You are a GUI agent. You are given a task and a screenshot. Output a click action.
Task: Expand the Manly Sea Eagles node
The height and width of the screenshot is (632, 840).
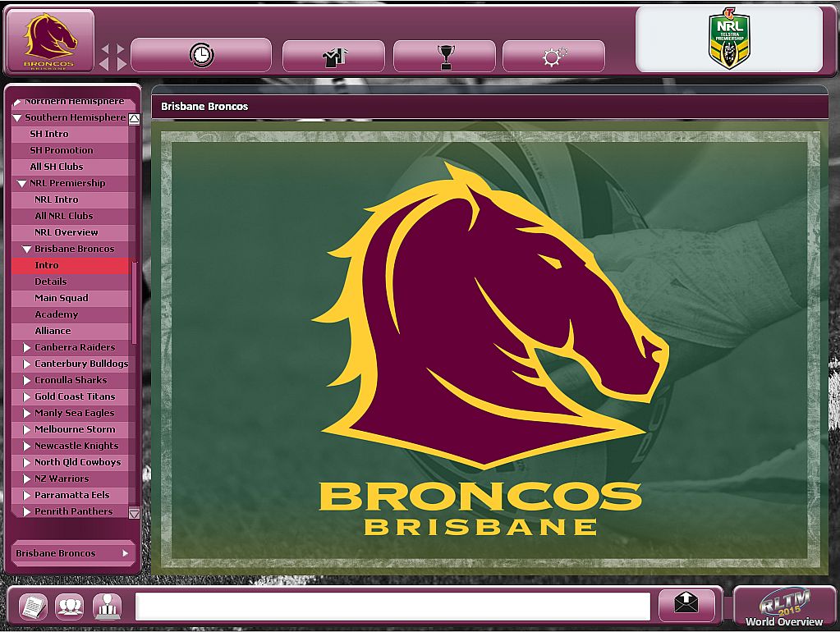tap(27, 414)
